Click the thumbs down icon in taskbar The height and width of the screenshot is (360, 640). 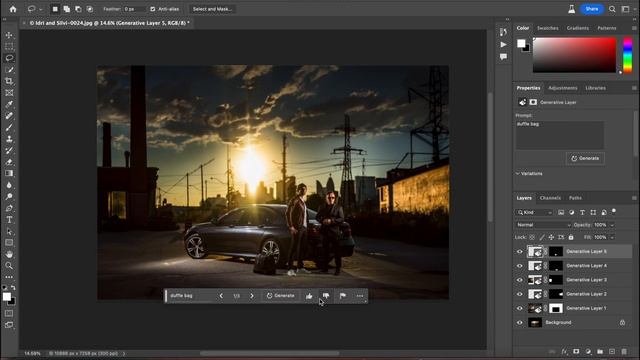tap(326, 296)
